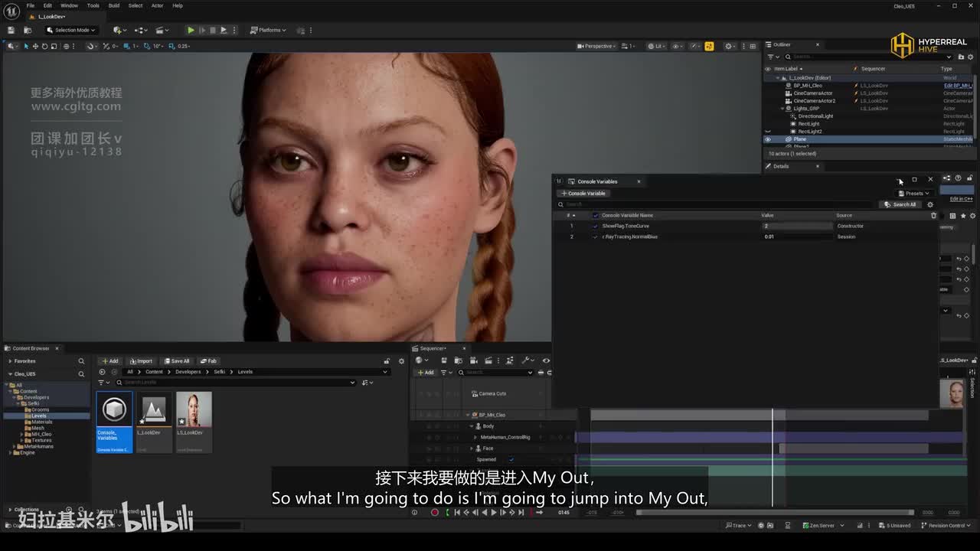Open Console Variables settings gear
980x551 pixels.
coord(930,204)
